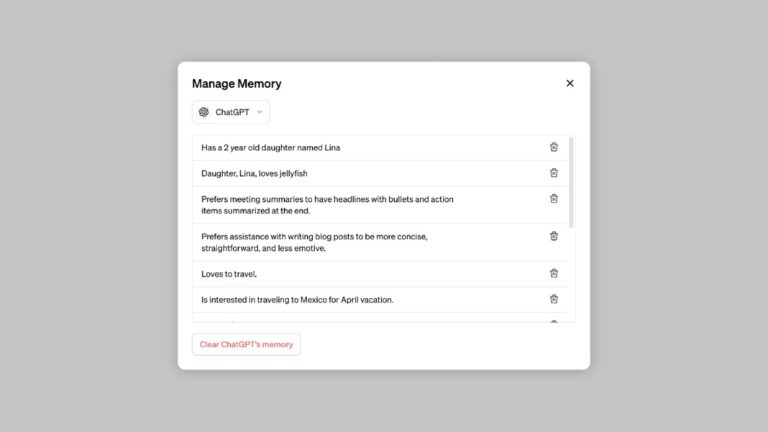Delete the 'Has a 2 year old daughter' memory
This screenshot has height=432, width=768.
[554, 147]
